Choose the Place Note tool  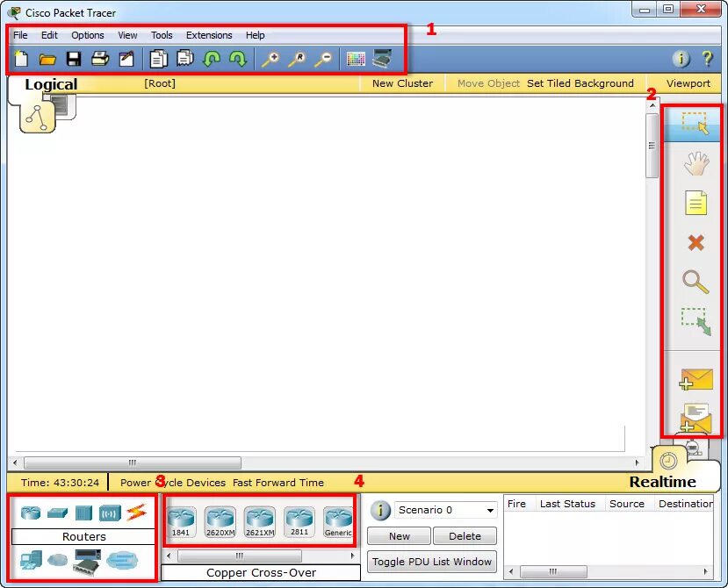point(696,203)
